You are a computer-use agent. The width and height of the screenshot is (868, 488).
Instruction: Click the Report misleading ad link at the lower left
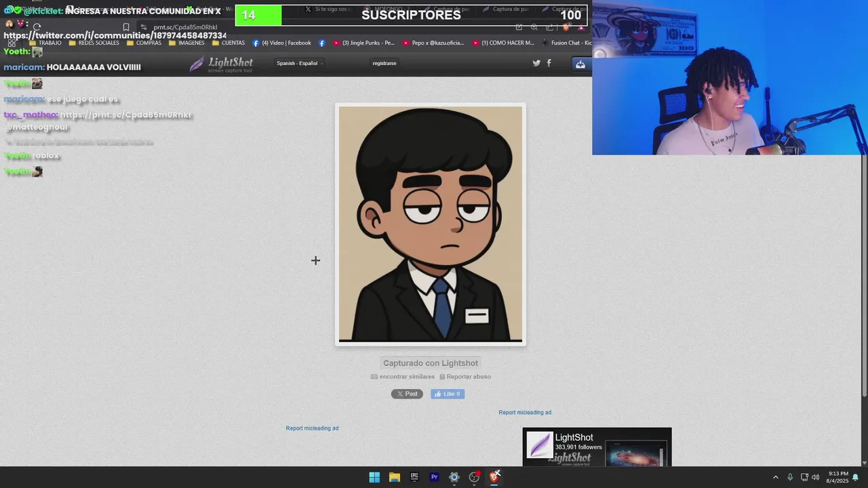(x=312, y=428)
